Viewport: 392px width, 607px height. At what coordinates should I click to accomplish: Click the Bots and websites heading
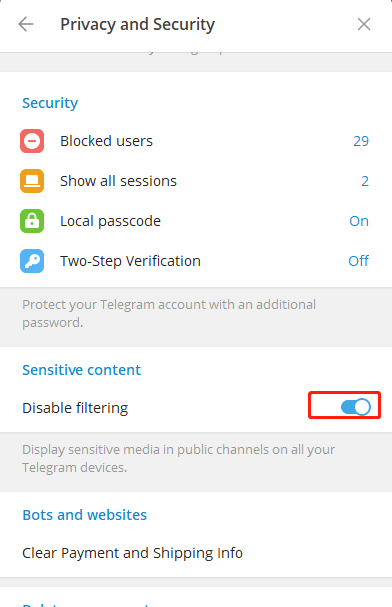(84, 515)
